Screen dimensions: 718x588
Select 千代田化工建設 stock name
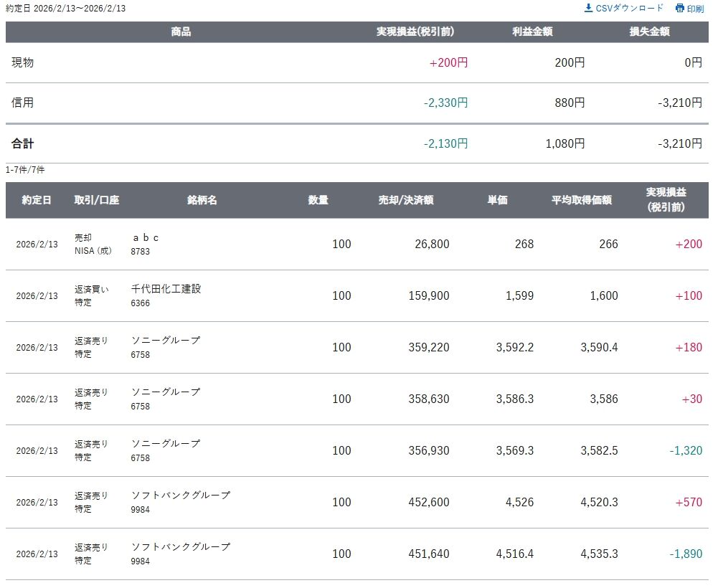pos(166,289)
